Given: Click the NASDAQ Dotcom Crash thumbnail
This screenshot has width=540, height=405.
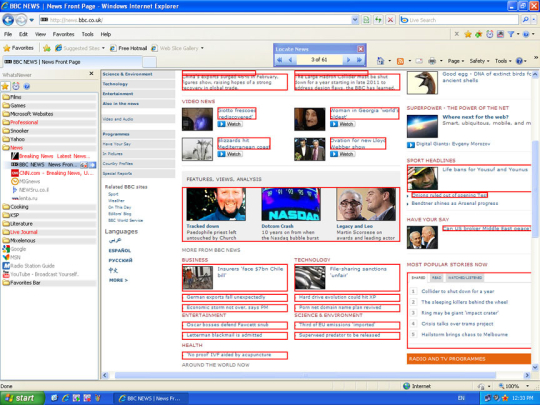Looking at the screenshot, I should point(291,204).
